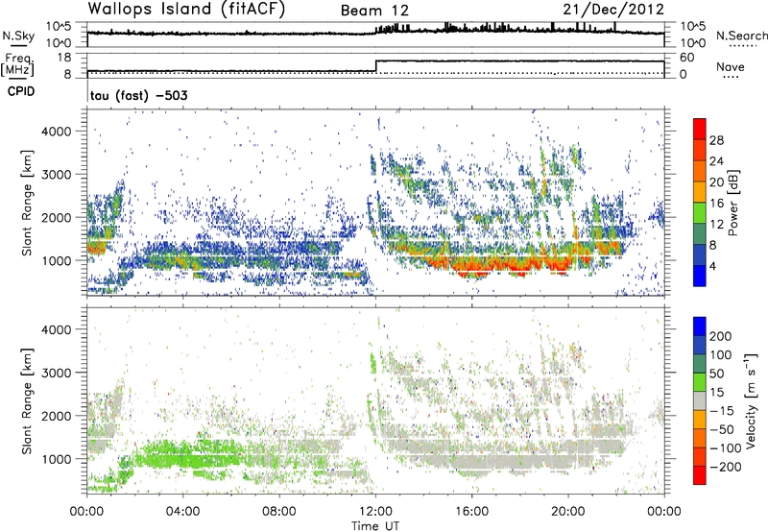The height and width of the screenshot is (532, 768).
Task: Click the yellow segment of Velocity color bar
Action: pos(700,421)
